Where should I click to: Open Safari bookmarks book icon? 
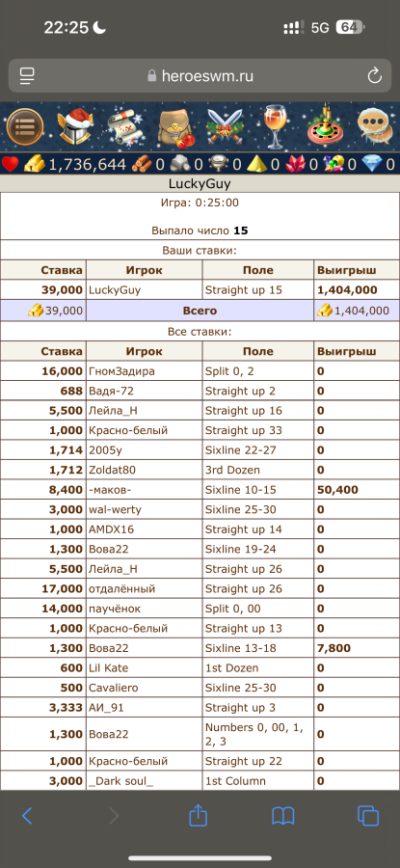click(282, 816)
